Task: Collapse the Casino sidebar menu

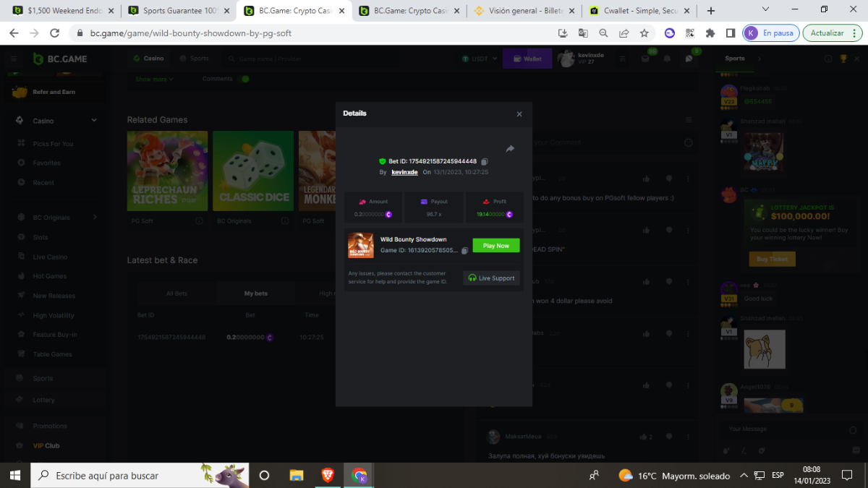Action: tap(94, 121)
